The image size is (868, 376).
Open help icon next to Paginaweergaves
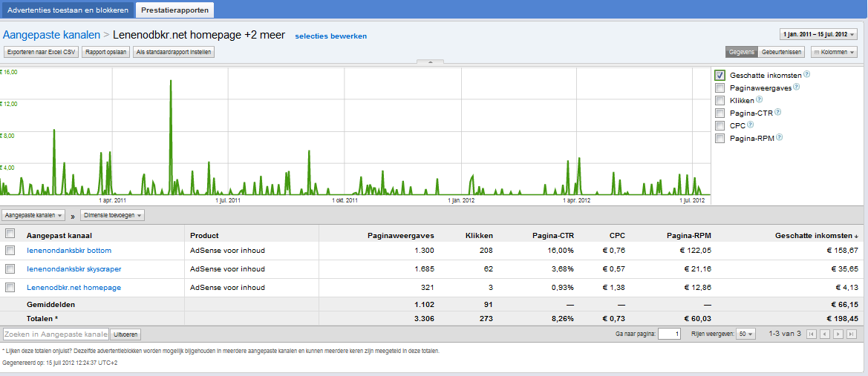click(x=797, y=87)
